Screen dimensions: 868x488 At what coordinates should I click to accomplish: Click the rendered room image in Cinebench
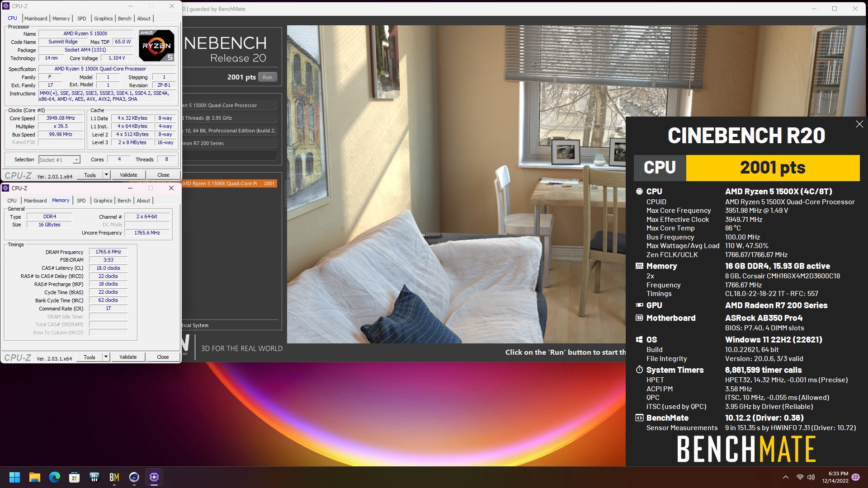(456, 184)
